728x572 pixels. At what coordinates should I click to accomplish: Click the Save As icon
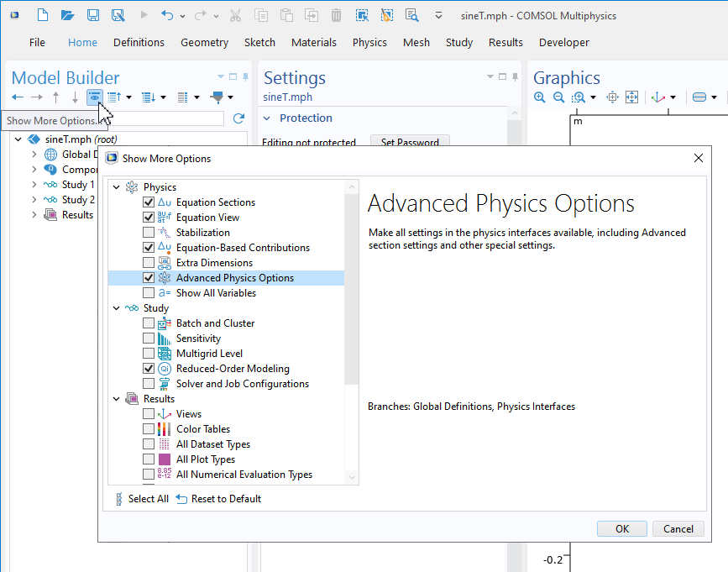click(x=118, y=15)
